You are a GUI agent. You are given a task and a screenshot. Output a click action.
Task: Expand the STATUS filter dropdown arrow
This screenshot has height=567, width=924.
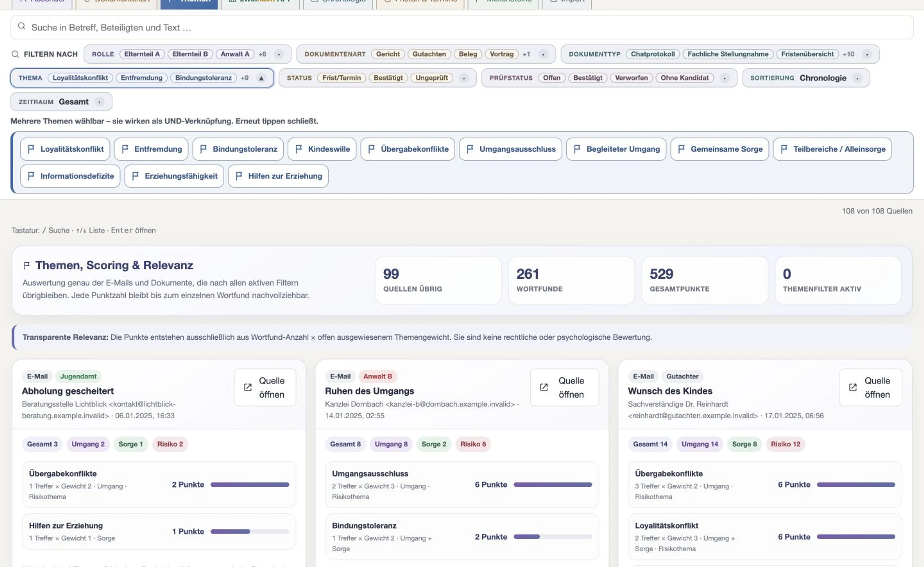click(x=464, y=78)
